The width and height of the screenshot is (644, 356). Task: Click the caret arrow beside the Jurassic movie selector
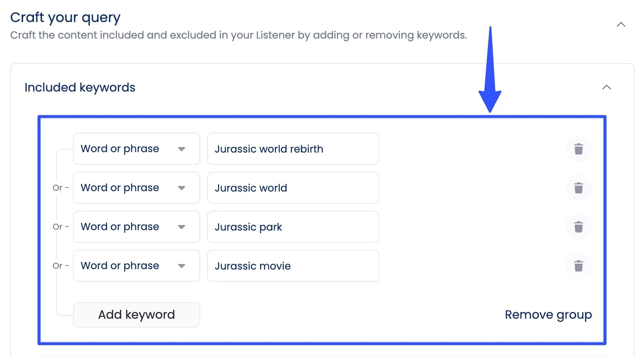[x=182, y=266]
